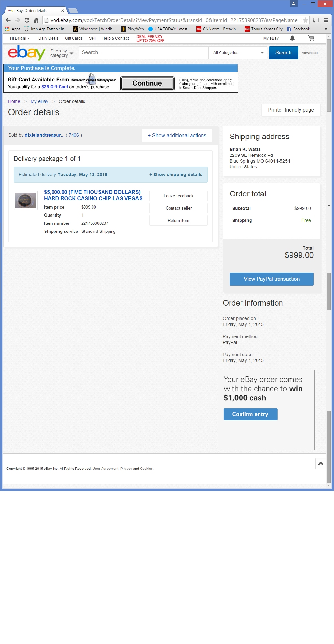Viewport: 334px width, 644px height.
Task: Click the Continue gift card button
Action: click(147, 83)
